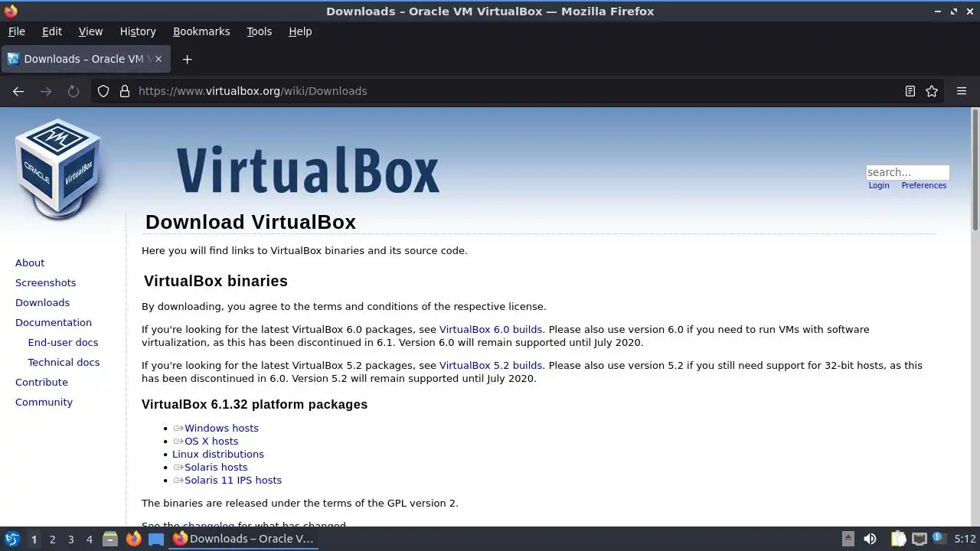
Task: Open the Technical docs link
Action: [64, 362]
